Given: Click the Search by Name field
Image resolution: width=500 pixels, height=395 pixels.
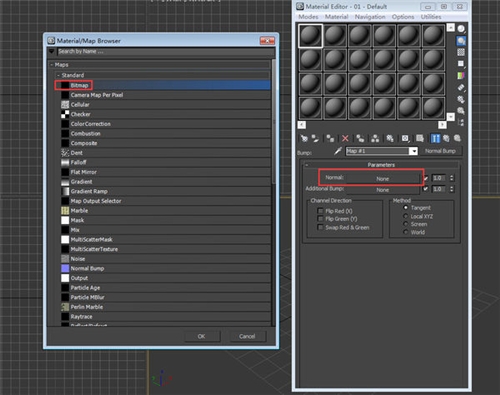Looking at the screenshot, I should coord(166,51).
